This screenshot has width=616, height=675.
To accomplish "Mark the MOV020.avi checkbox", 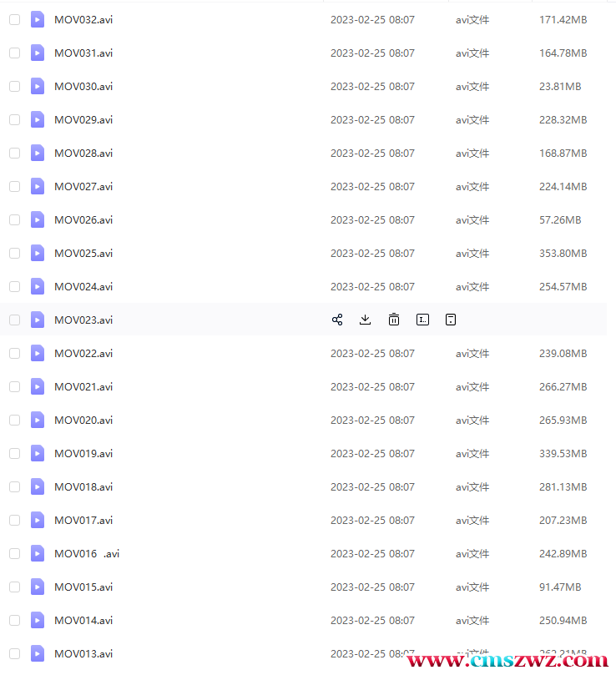I will [x=14, y=420].
